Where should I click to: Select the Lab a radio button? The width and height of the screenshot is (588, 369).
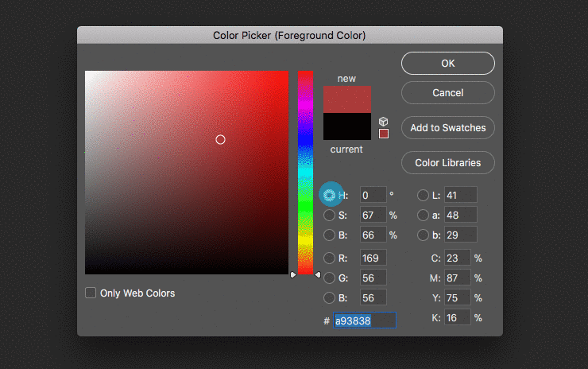click(423, 215)
